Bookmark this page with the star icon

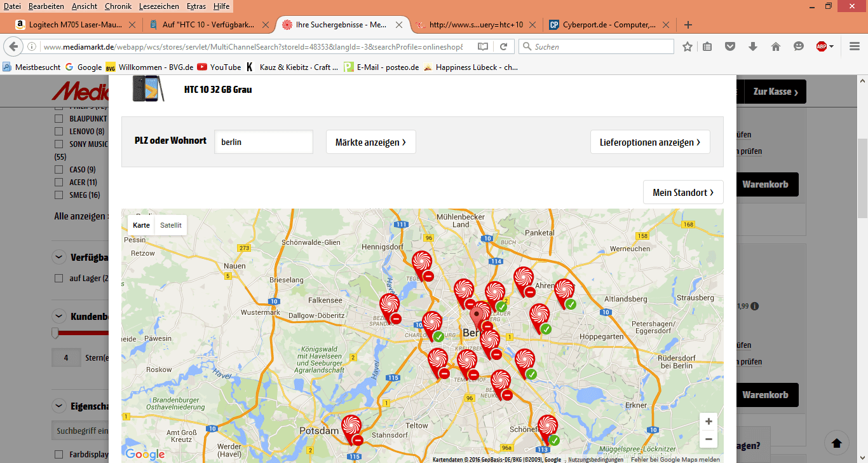tap(688, 46)
